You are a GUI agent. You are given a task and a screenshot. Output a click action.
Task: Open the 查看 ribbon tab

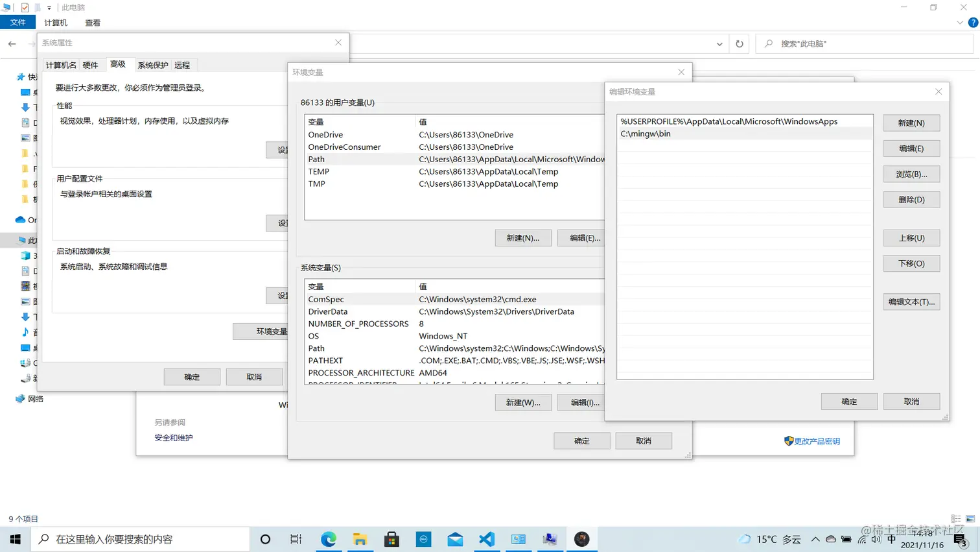(93, 23)
